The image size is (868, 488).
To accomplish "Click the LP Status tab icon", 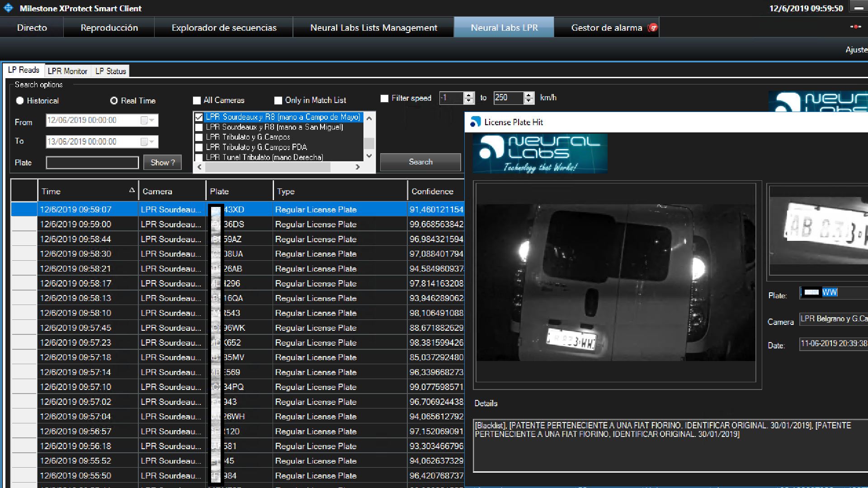I will [x=110, y=71].
